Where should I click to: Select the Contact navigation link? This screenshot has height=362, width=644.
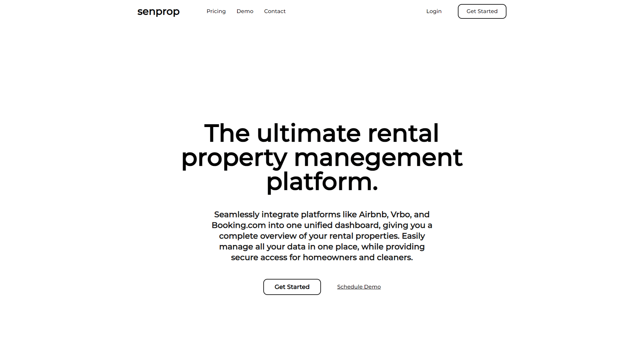click(275, 11)
